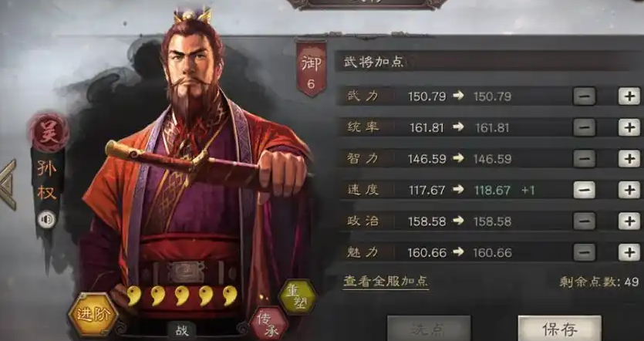Open the 重塑 hexagon icon
644x341 pixels.
298,296
